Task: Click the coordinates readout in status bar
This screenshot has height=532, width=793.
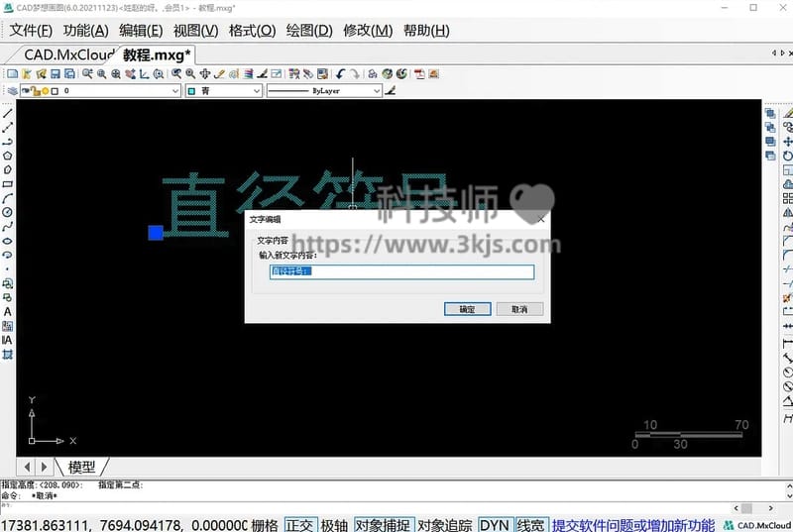Action: (x=125, y=525)
